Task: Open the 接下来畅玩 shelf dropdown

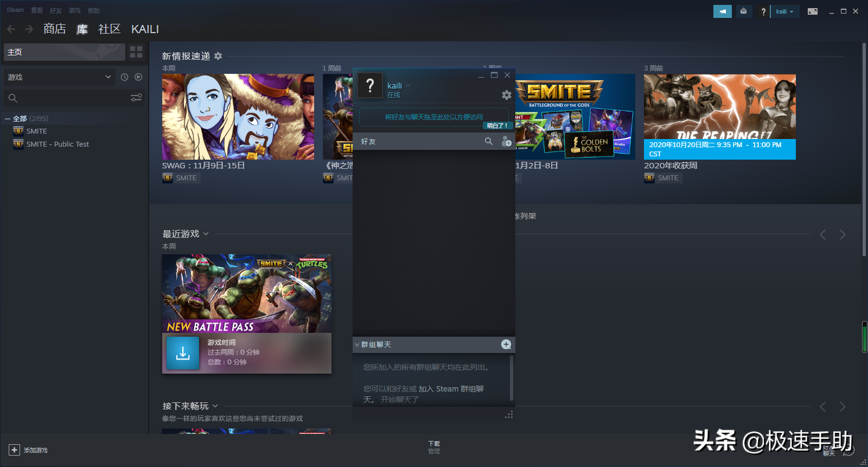Action: tap(215, 406)
